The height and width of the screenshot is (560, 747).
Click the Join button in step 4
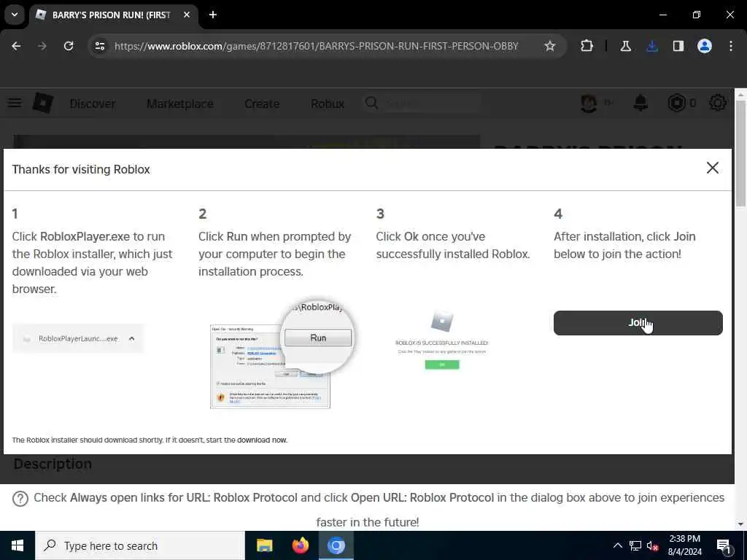point(638,323)
